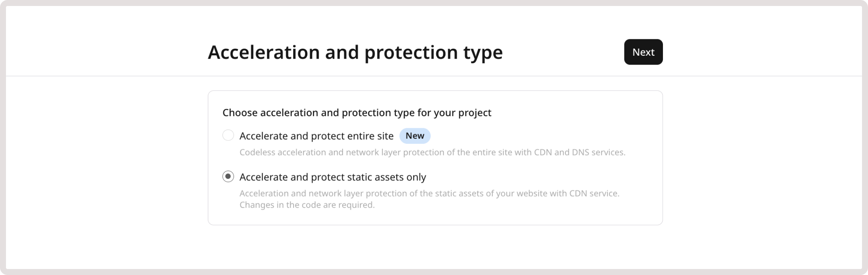Click the 'Changes in the code are required' text
Viewport: 868px width, 275px height.
[307, 205]
